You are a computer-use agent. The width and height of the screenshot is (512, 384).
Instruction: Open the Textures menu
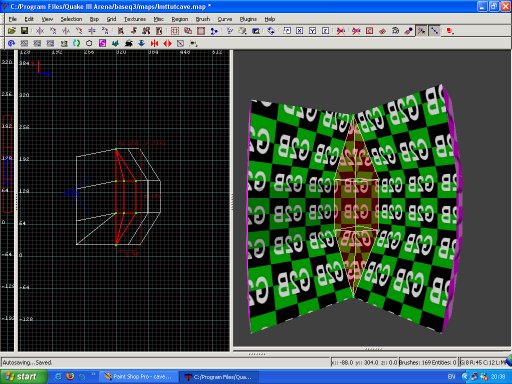(135, 19)
